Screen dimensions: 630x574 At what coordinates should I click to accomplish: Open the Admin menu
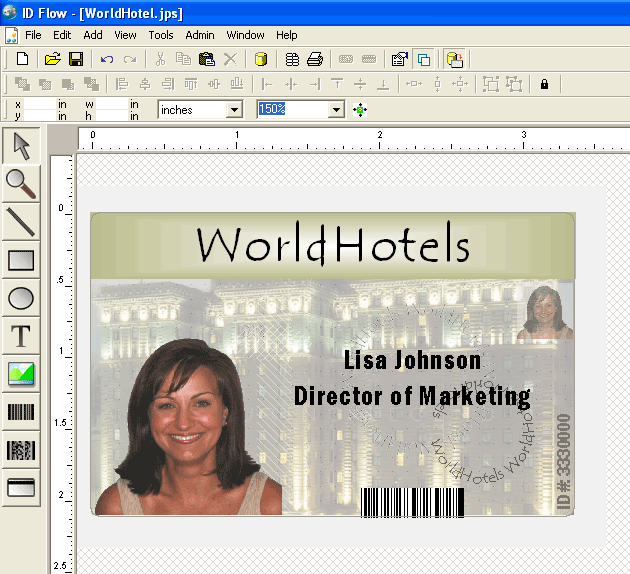coord(200,35)
